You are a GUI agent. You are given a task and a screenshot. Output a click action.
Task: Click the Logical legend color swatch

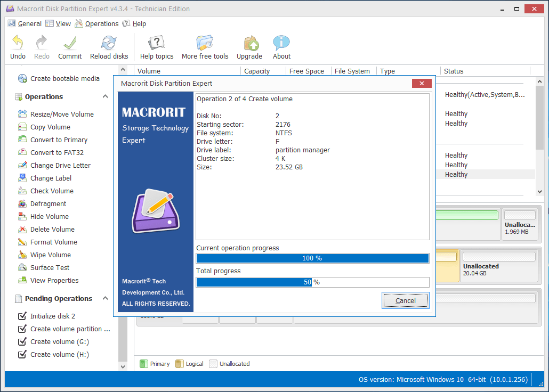coord(179,364)
